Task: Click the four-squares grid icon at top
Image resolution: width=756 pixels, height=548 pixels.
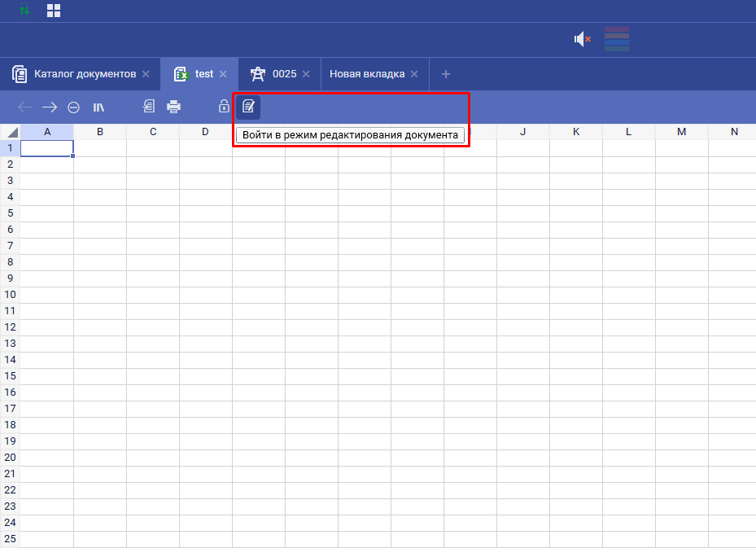Action: point(54,11)
